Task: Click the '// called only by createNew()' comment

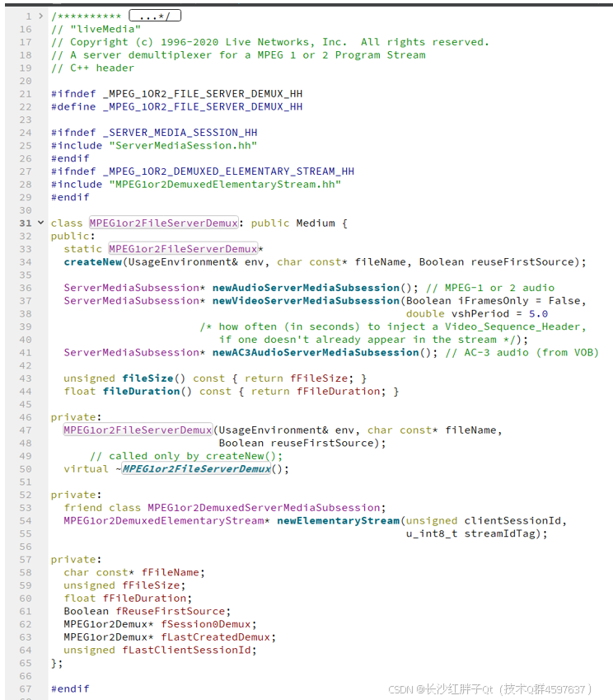Action: click(x=186, y=456)
